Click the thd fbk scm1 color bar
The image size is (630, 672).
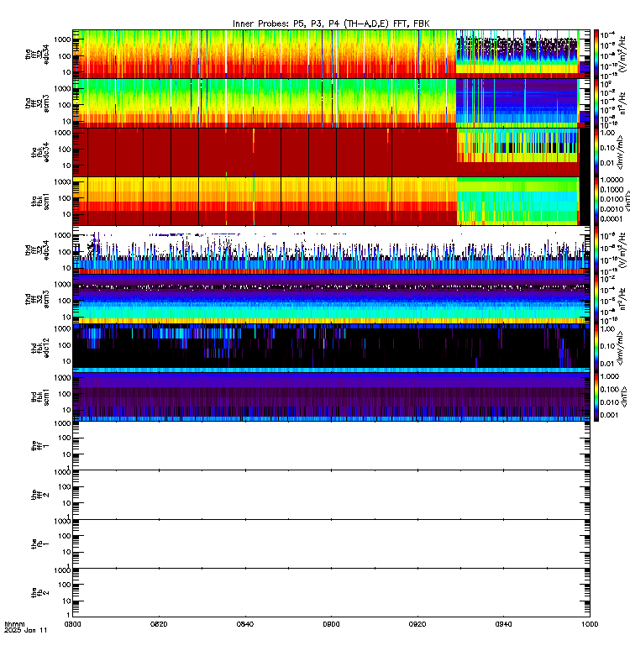596,396
